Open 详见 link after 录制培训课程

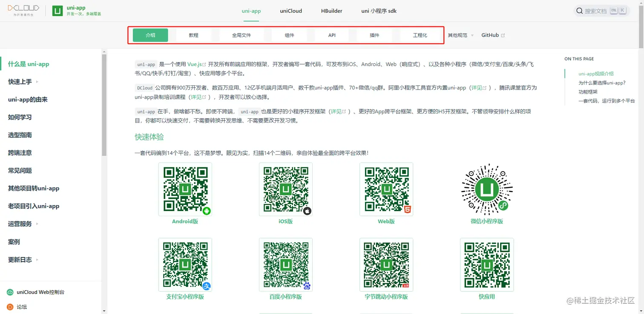click(x=198, y=97)
